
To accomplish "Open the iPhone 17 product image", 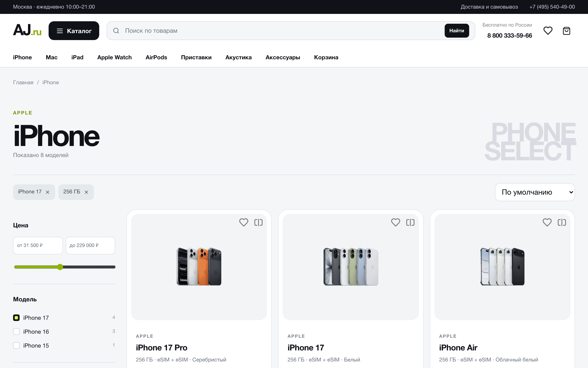I will click(351, 267).
